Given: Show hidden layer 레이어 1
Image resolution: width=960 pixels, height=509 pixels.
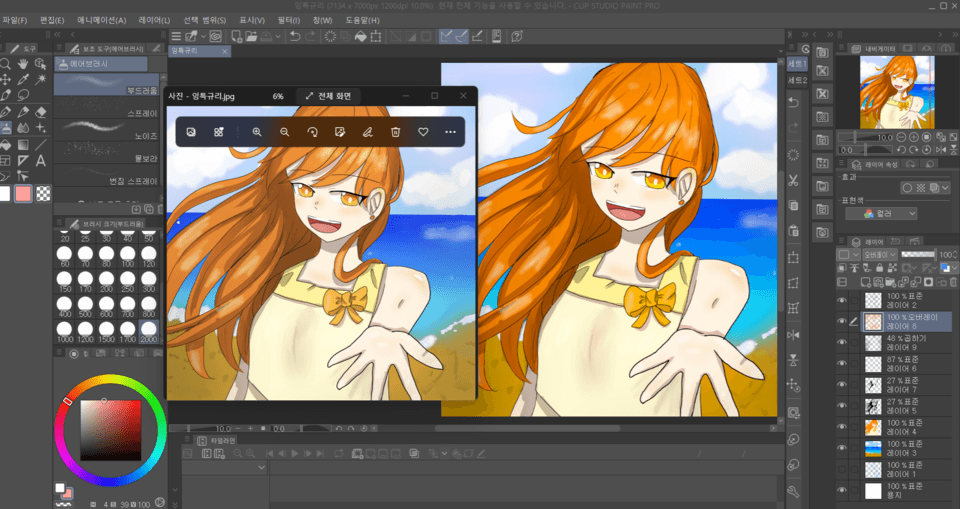Looking at the screenshot, I should [x=842, y=469].
